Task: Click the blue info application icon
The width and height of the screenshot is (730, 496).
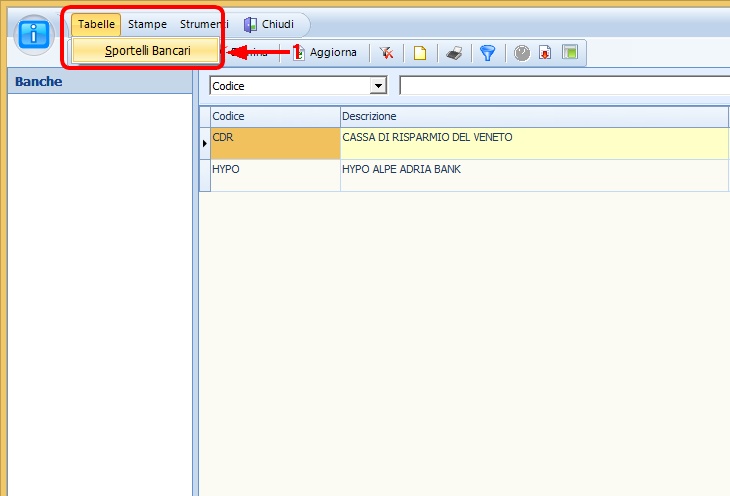Action: click(35, 33)
